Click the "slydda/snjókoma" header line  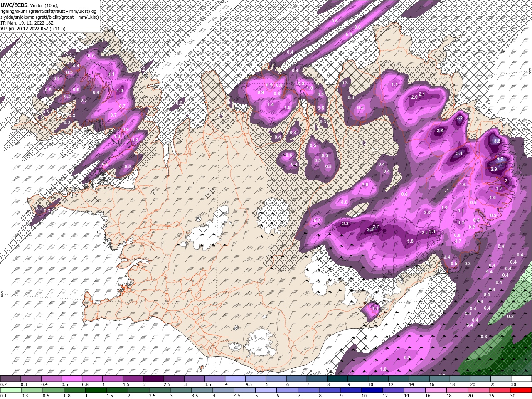tap(49, 17)
